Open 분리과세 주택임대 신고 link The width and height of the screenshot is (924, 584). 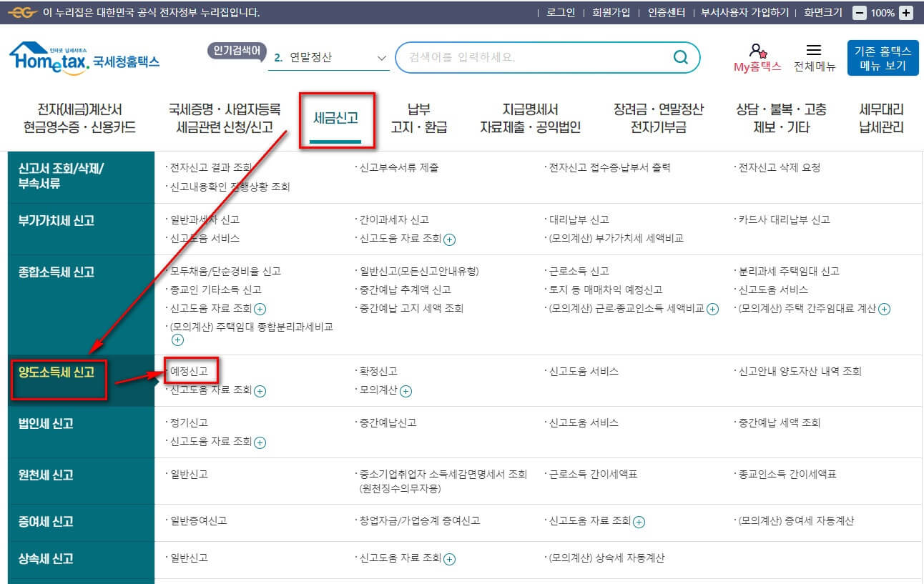(x=789, y=272)
